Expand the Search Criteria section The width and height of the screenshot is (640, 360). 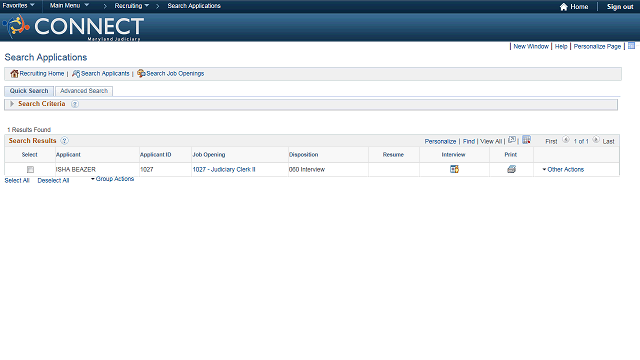tap(12, 104)
